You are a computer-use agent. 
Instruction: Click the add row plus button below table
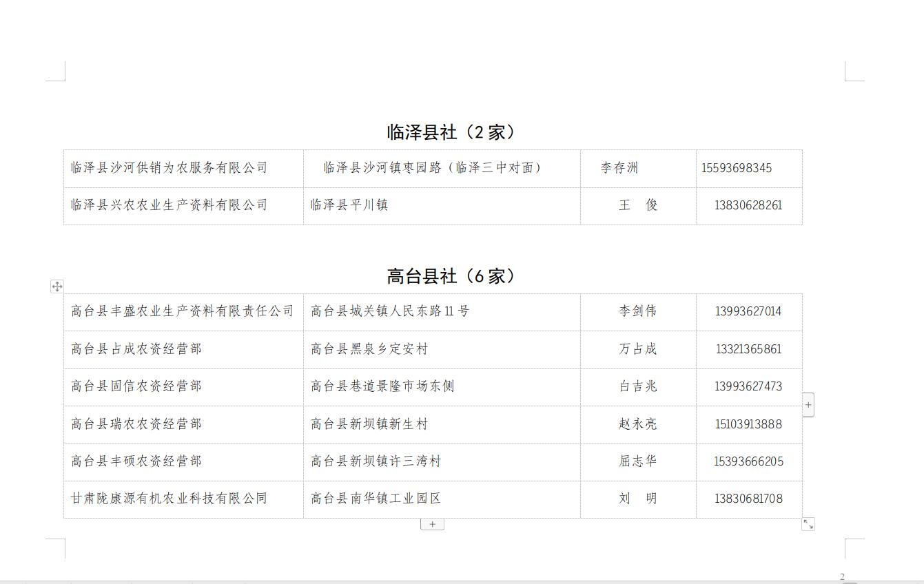[x=432, y=524]
